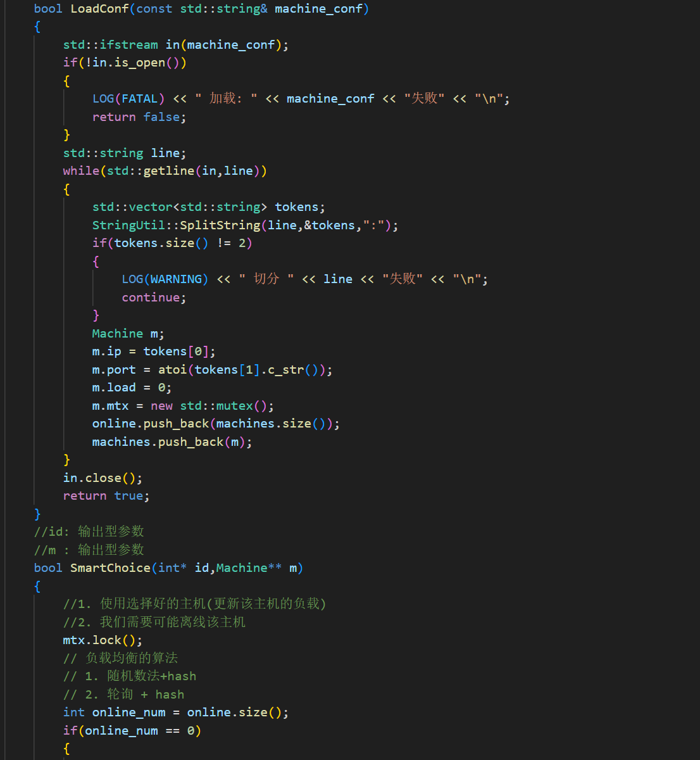This screenshot has width=700, height=760.
Task: Click the line "std::ifstream in(machine_conf);"
Action: 175,45
